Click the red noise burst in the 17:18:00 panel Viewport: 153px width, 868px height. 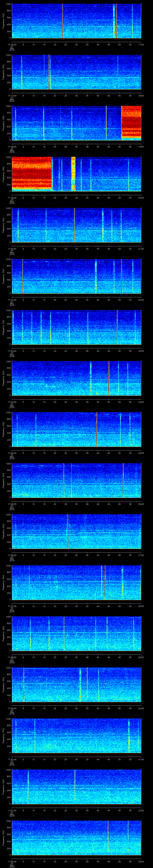click(x=131, y=122)
